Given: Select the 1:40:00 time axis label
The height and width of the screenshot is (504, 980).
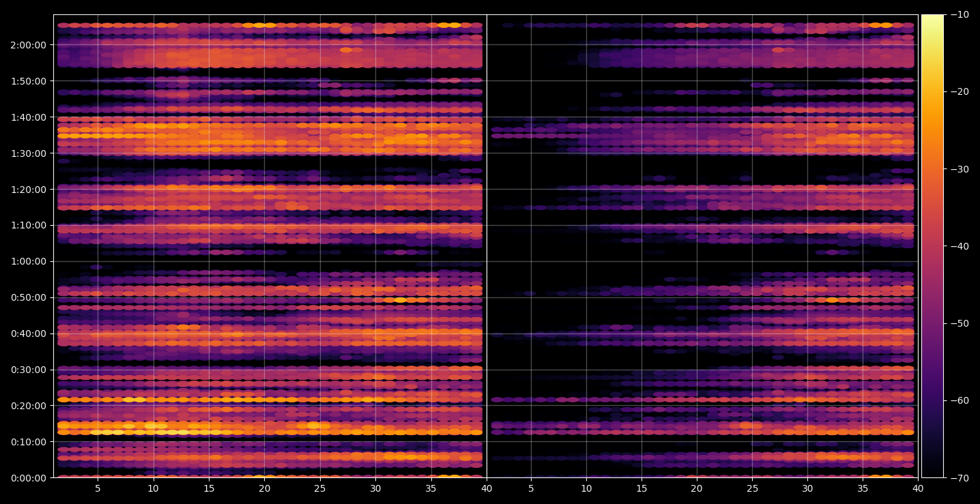Looking at the screenshot, I should coord(28,117).
